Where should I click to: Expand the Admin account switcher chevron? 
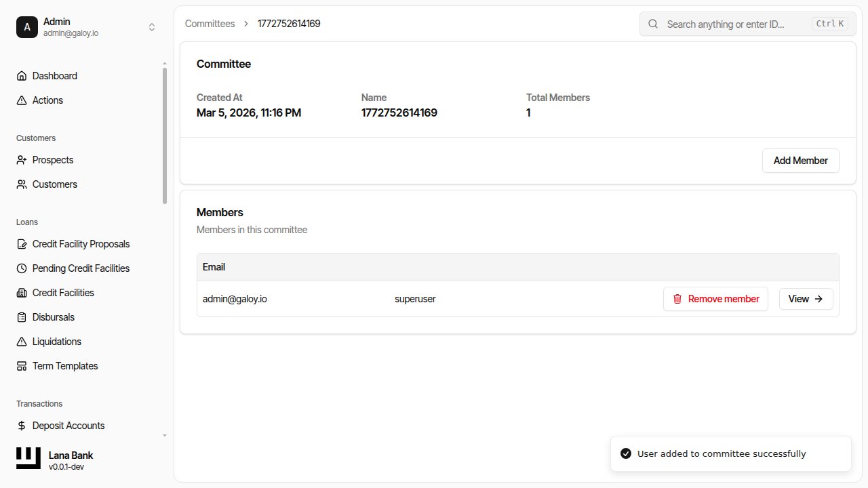click(152, 26)
